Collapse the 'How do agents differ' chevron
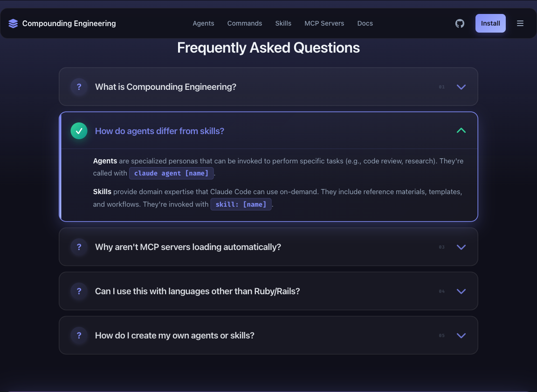The height and width of the screenshot is (392, 537). click(461, 131)
